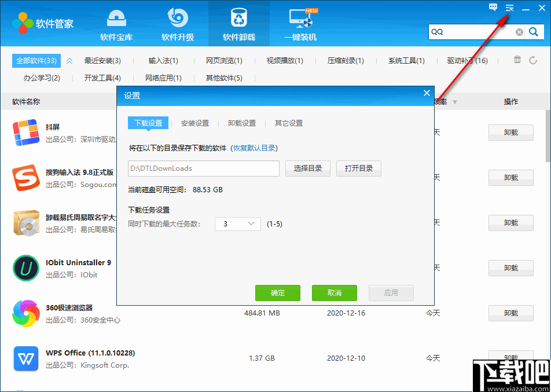The width and height of the screenshot is (551, 392).
Task: Switch to 一键装机 using its icon
Action: coord(300,17)
